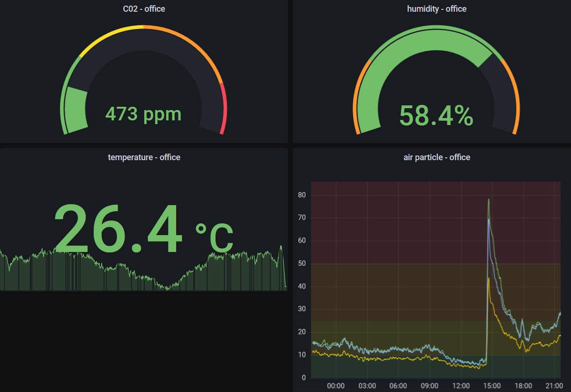Click the temperature sparkline's lowest dip
This screenshot has height=392, width=571.
[167, 288]
